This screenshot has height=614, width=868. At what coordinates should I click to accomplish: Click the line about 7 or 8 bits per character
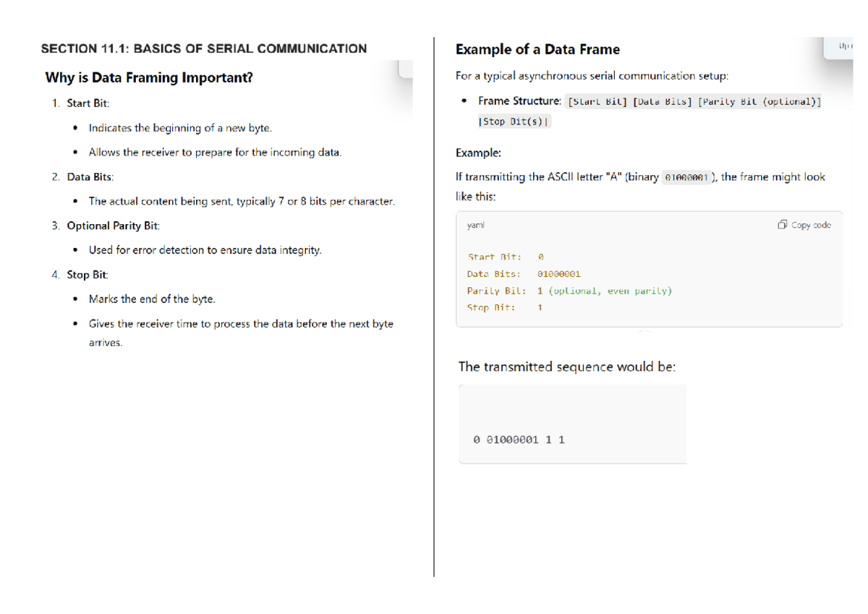[242, 201]
